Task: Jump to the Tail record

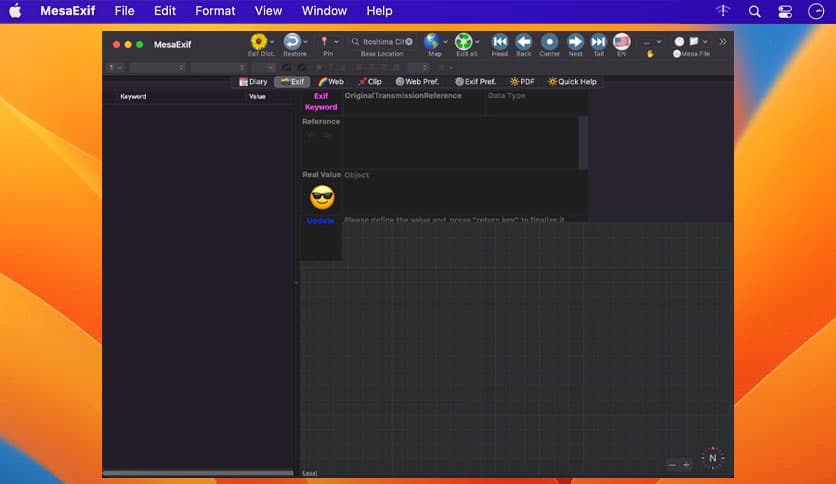Action: [x=599, y=42]
